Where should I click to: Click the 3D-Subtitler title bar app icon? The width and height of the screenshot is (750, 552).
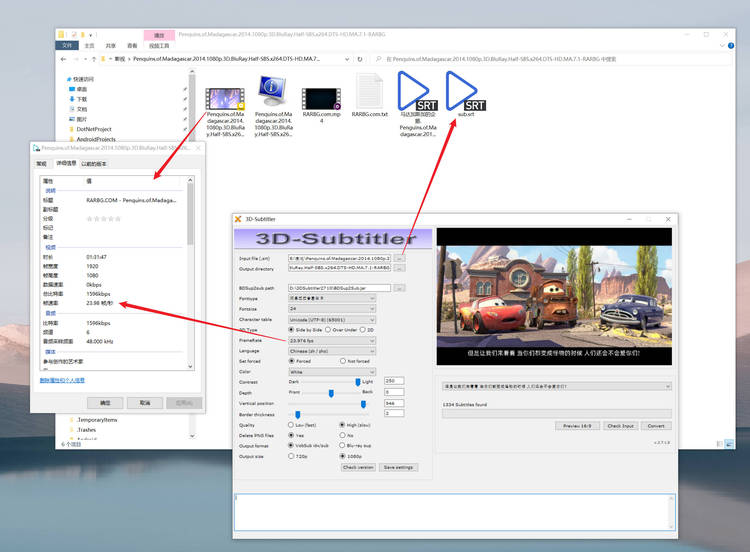point(238,219)
